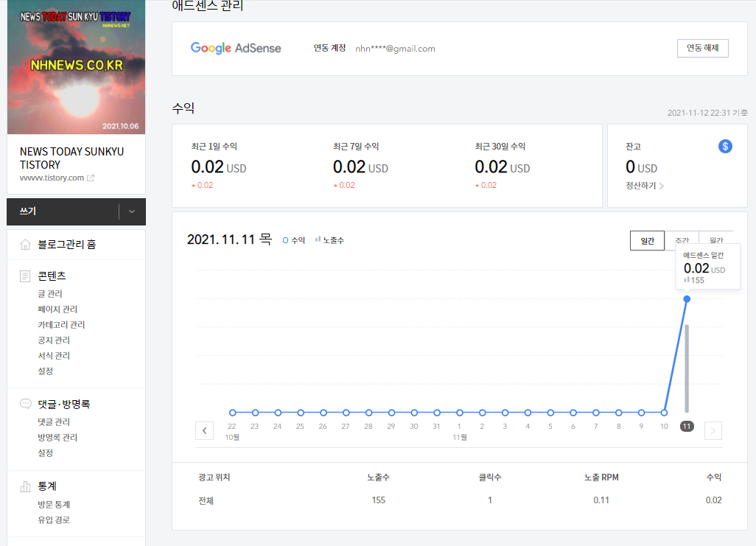Click the blue dollar balance icon

pyautogui.click(x=724, y=146)
